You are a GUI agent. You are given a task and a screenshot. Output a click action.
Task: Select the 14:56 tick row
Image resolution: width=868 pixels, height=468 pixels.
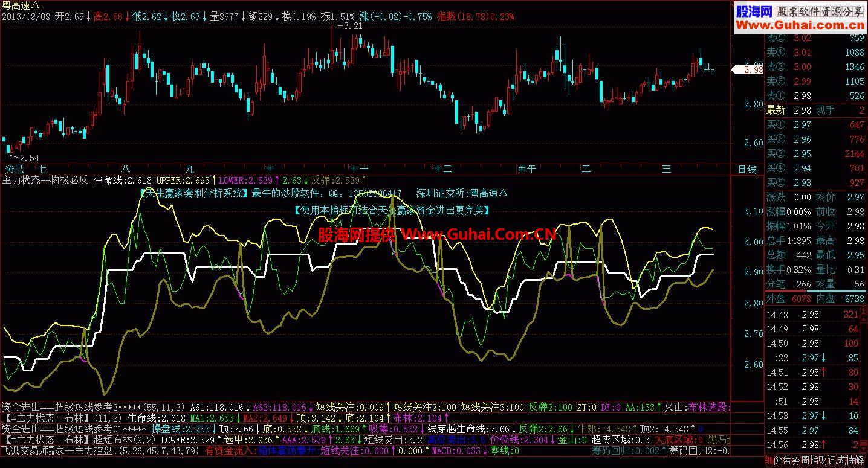pyautogui.click(x=812, y=445)
